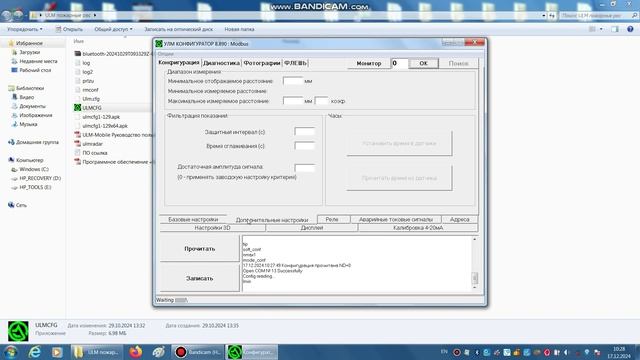Open the Аварийные токовые сигналы tab

(396, 220)
